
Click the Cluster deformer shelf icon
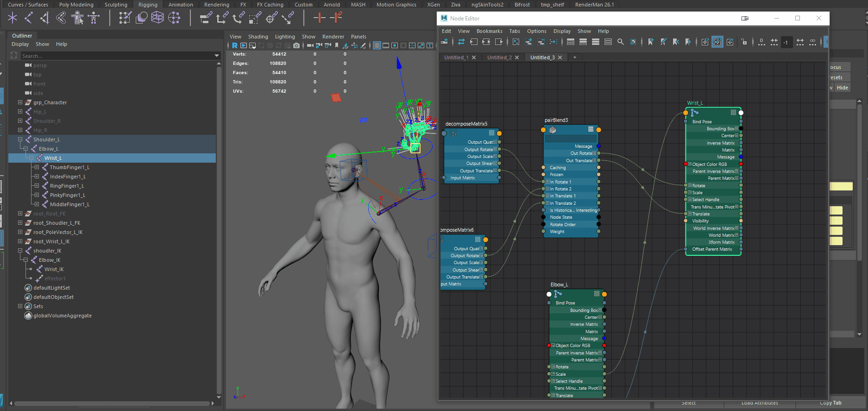click(x=174, y=18)
